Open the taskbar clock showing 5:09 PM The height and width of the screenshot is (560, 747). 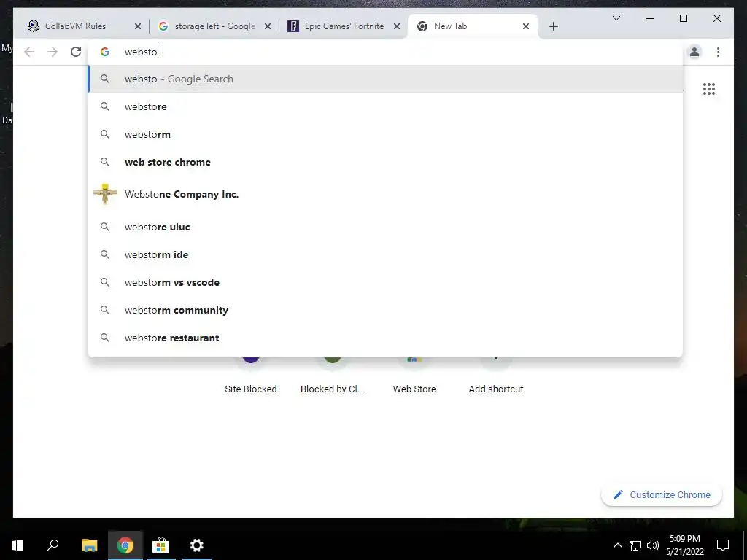coord(684,545)
